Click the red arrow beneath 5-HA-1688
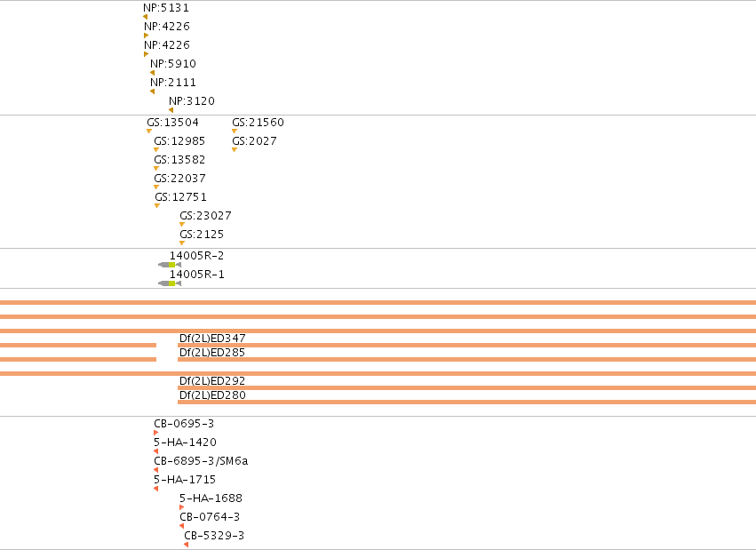The image size is (756, 550). tap(182, 507)
